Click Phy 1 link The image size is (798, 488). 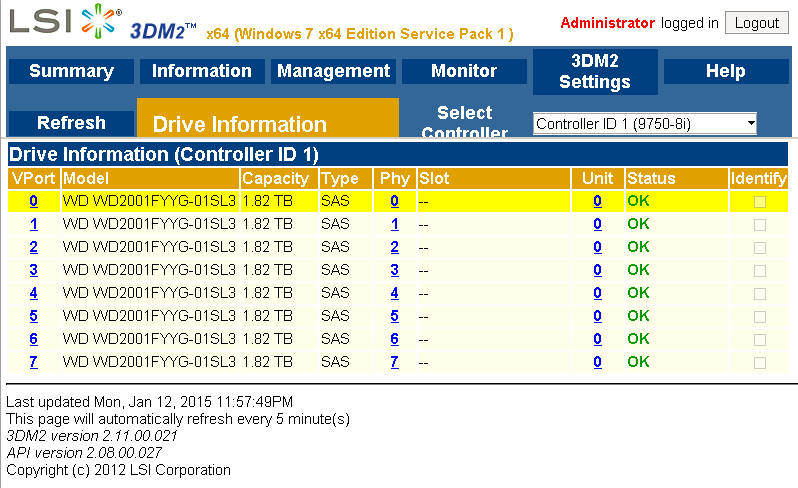tap(394, 224)
